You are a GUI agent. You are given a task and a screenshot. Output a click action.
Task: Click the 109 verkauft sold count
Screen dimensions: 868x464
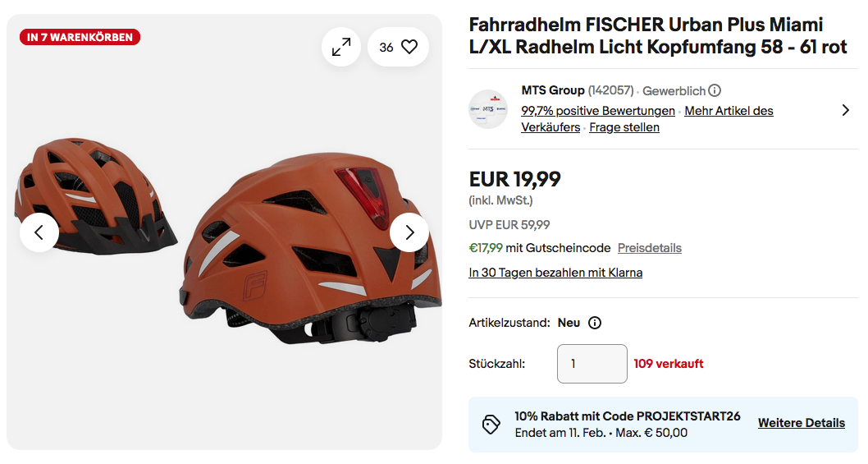(x=669, y=364)
